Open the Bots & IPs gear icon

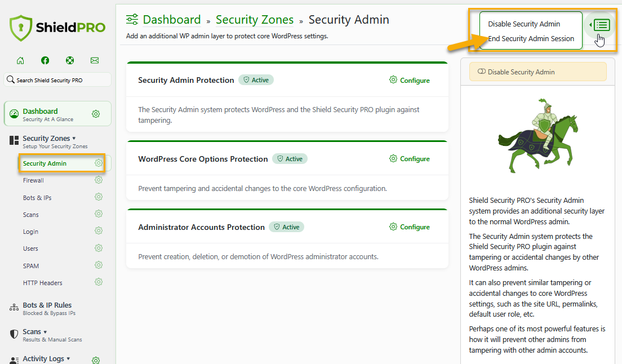click(99, 197)
